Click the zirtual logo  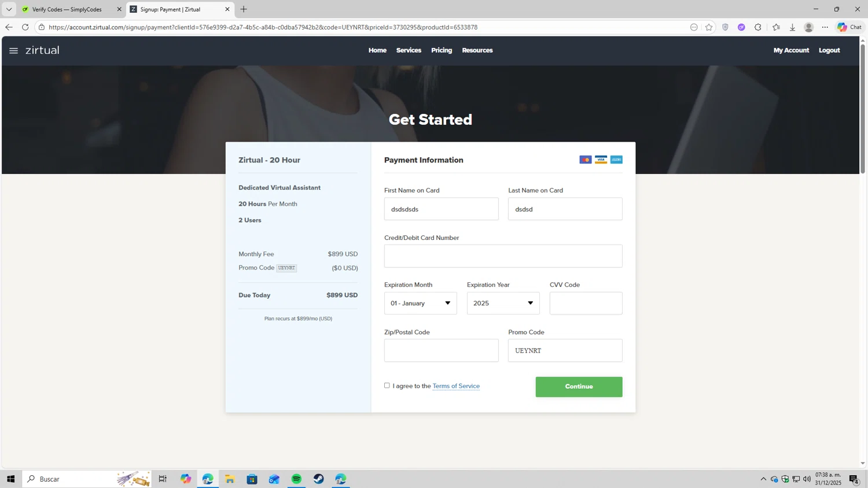click(42, 50)
